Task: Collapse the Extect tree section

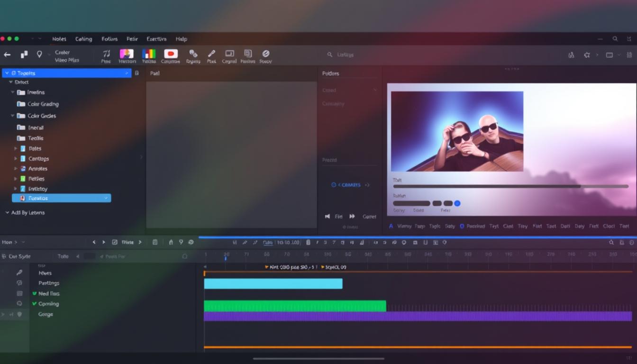Action: click(10, 82)
